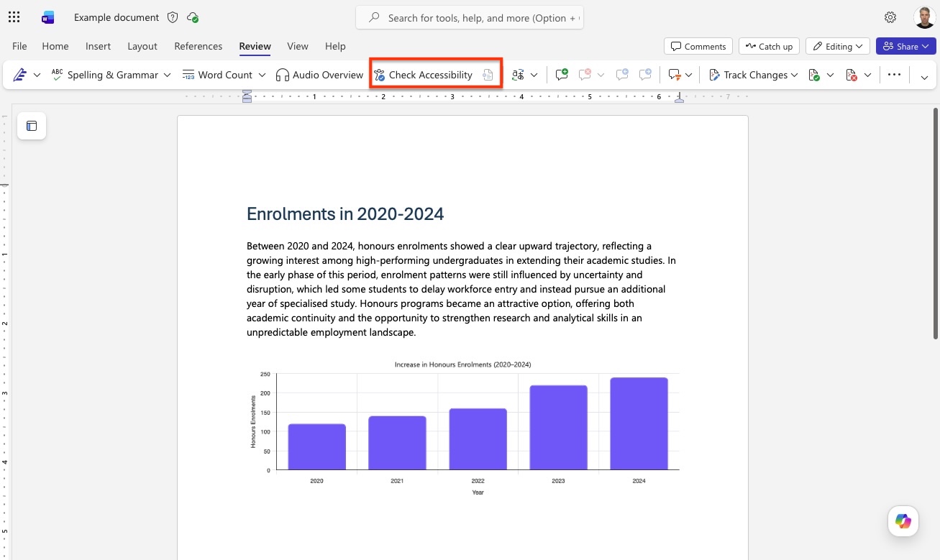Switch to the References tab
Viewport: 940px width, 560px height.
199,46
